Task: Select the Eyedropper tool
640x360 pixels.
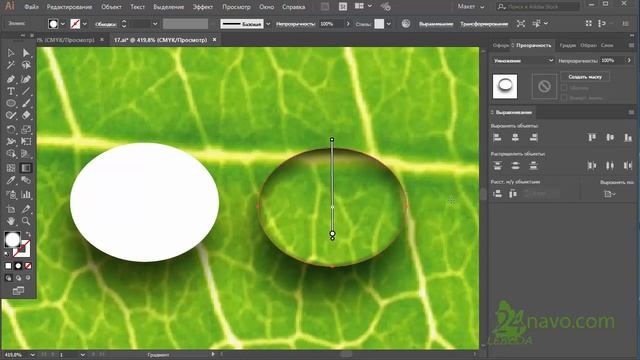Action: [x=11, y=180]
